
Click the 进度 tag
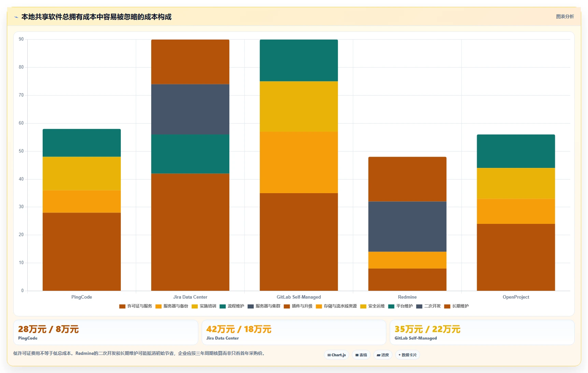click(383, 355)
